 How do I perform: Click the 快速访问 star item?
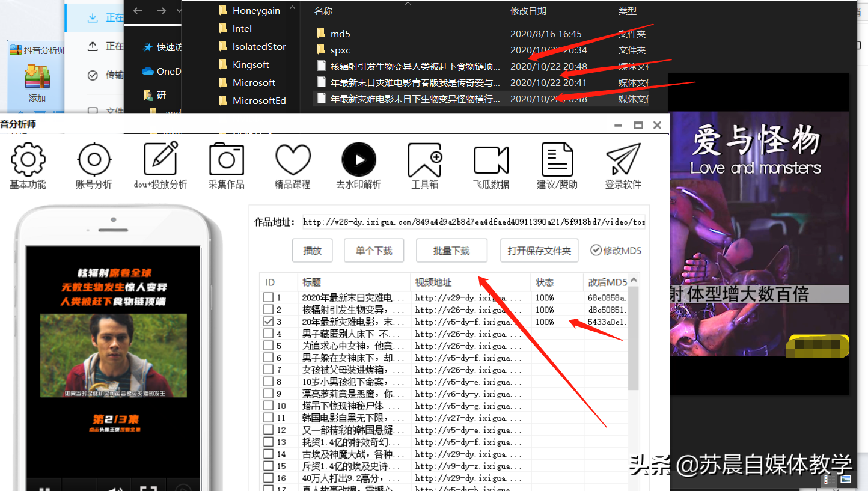(x=162, y=47)
